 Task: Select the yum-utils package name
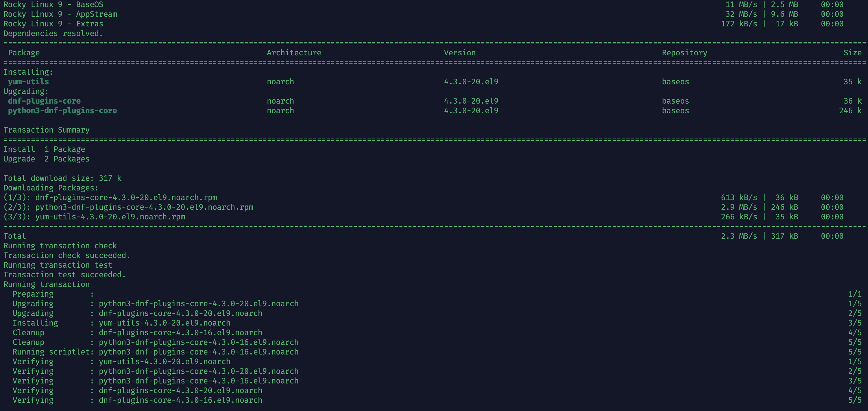[29, 81]
